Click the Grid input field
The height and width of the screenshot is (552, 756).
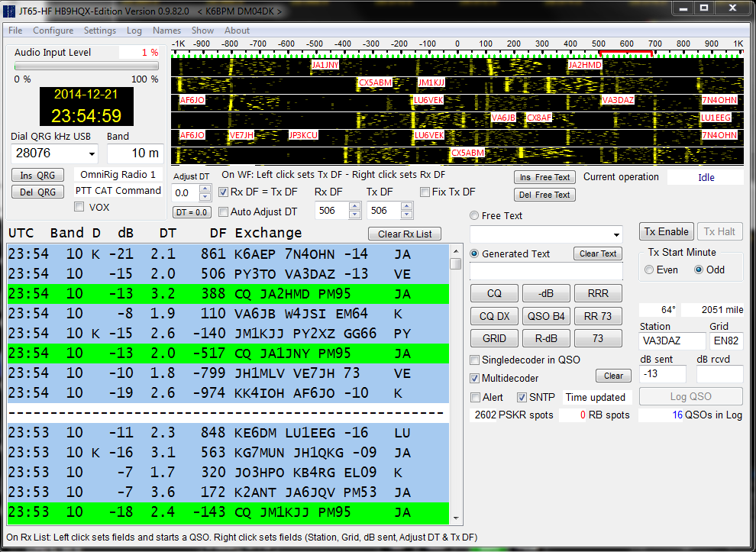pyautogui.click(x=726, y=341)
